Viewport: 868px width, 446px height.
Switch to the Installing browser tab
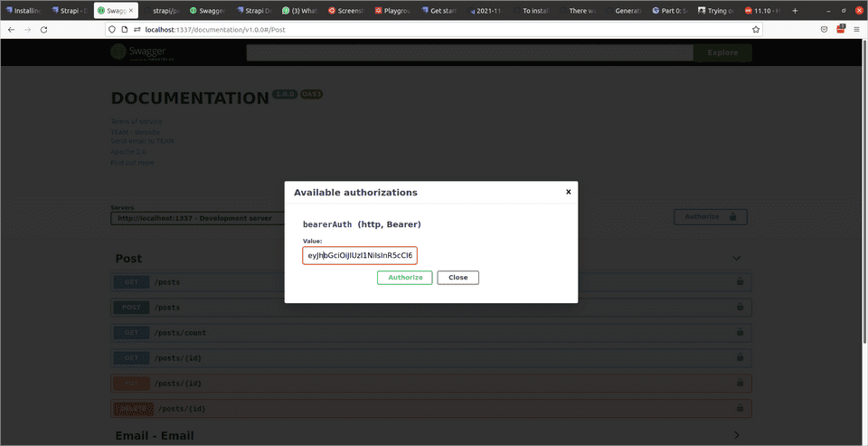click(24, 11)
